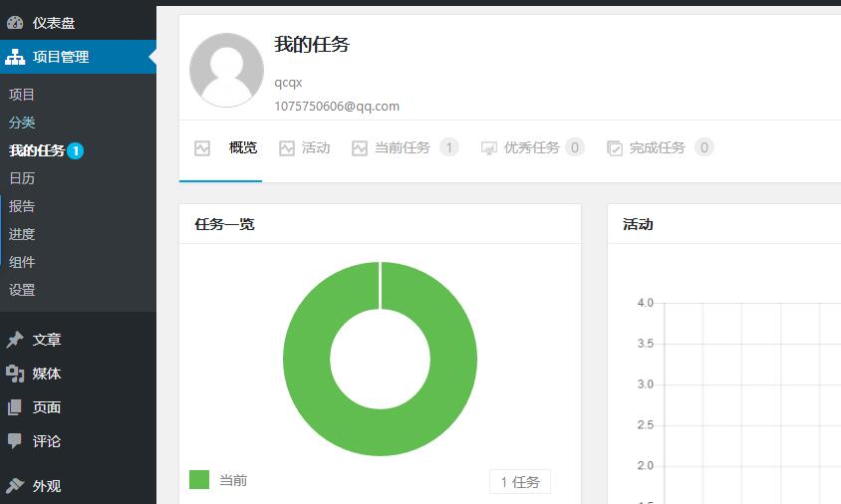Click the 当前 legend label

click(x=233, y=480)
